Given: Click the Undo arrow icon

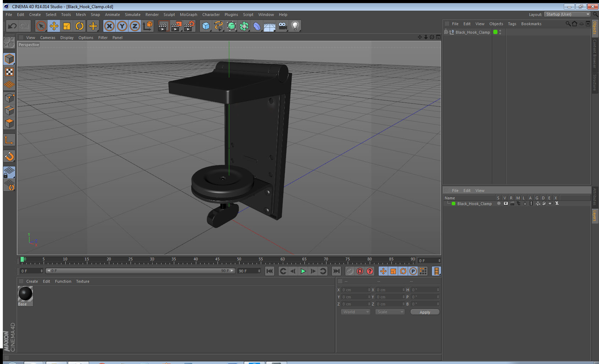Looking at the screenshot, I should pos(12,26).
